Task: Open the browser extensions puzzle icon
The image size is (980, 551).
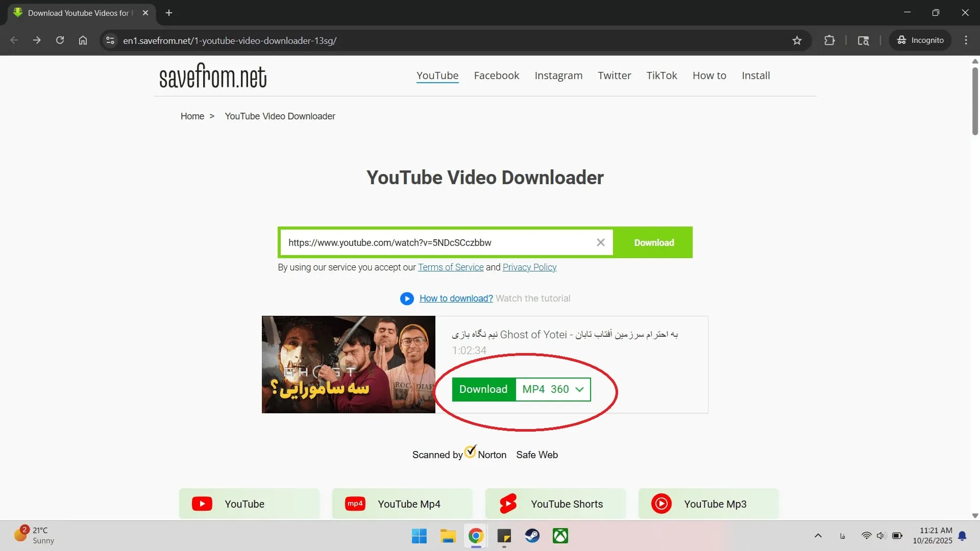Action: 829,40
